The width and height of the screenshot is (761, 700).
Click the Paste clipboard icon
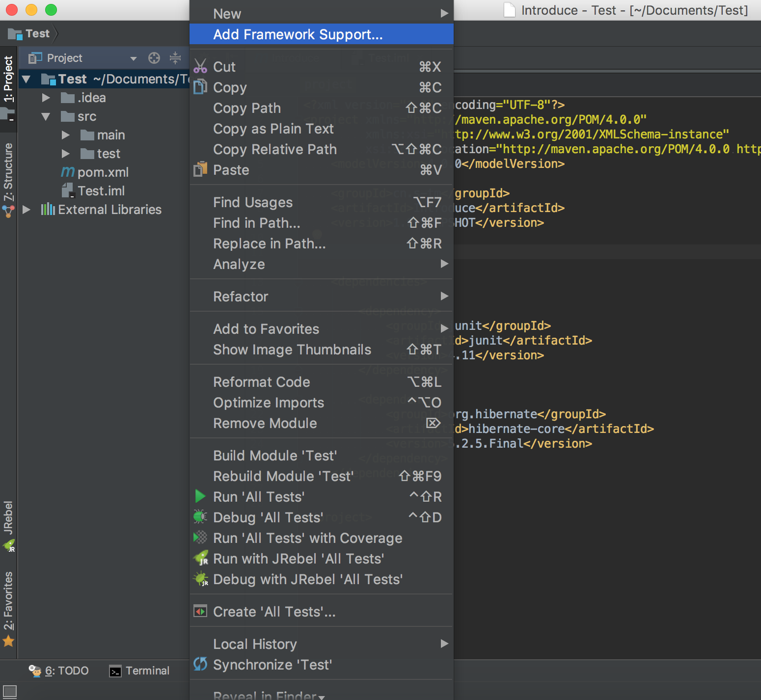tap(200, 169)
